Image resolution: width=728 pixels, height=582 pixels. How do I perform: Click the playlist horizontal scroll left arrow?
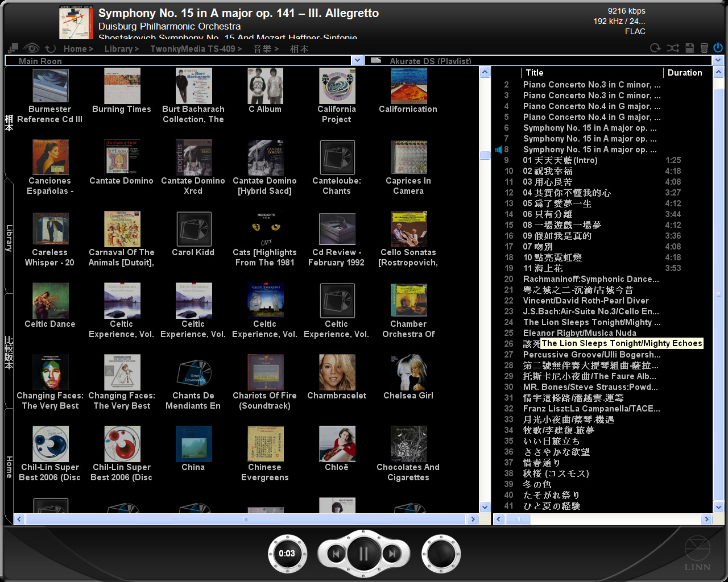point(499,519)
